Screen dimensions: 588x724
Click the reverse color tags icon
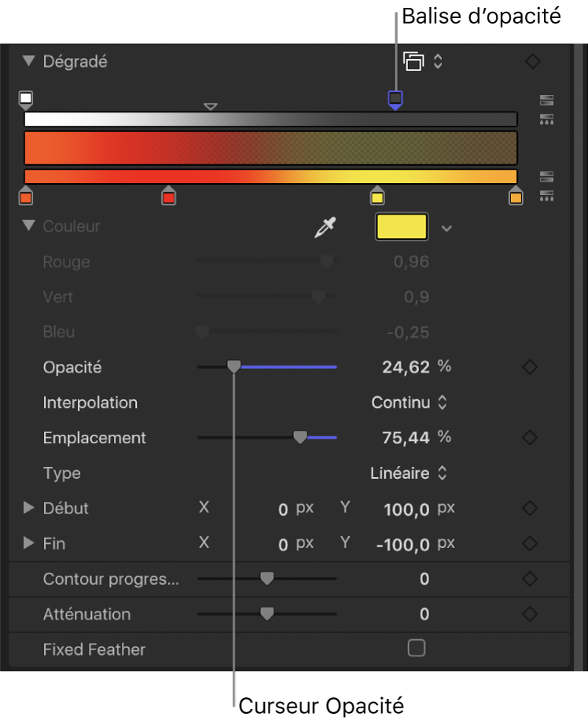pyautogui.click(x=547, y=177)
